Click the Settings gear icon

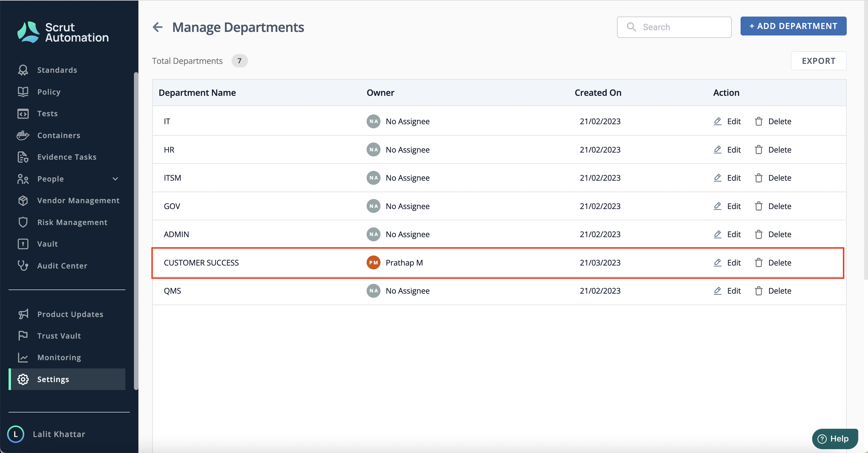[23, 379]
